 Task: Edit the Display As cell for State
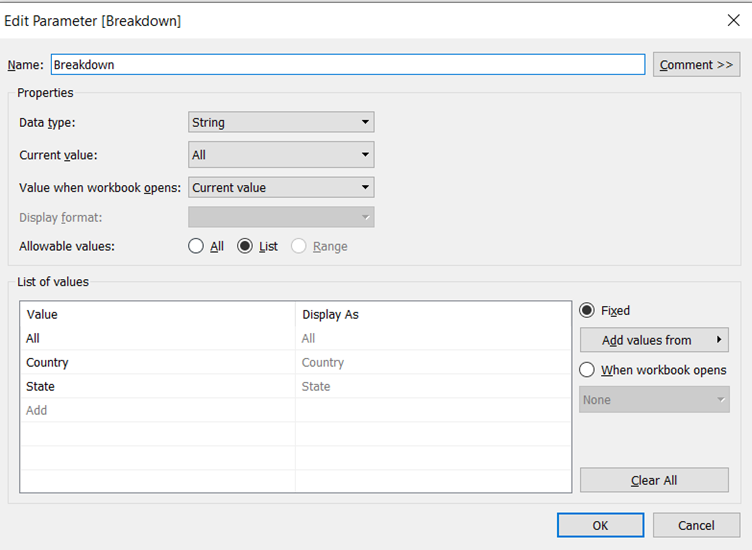click(x=430, y=386)
